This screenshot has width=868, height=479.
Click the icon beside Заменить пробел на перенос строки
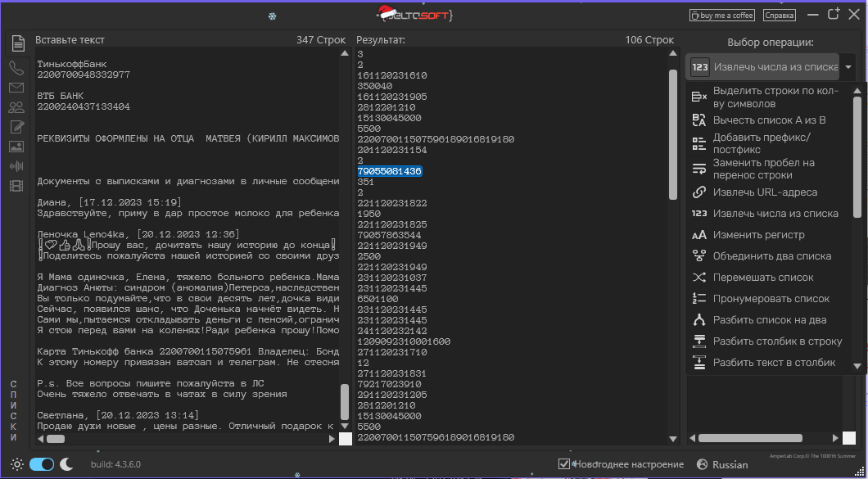(699, 169)
